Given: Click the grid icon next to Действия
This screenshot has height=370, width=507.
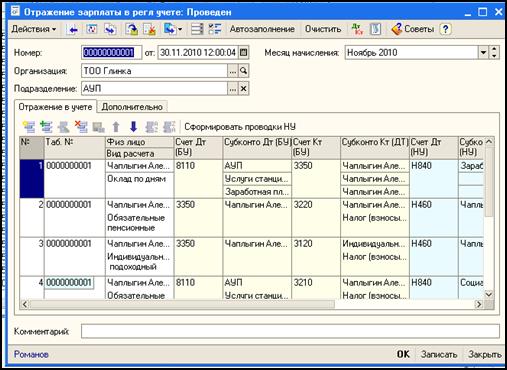Looking at the screenshot, I should tap(91, 29).
